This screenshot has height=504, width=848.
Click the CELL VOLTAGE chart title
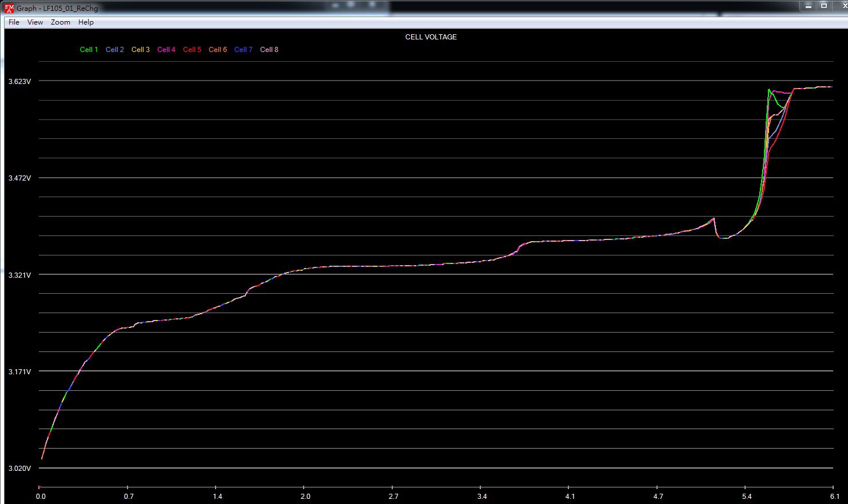(x=431, y=37)
